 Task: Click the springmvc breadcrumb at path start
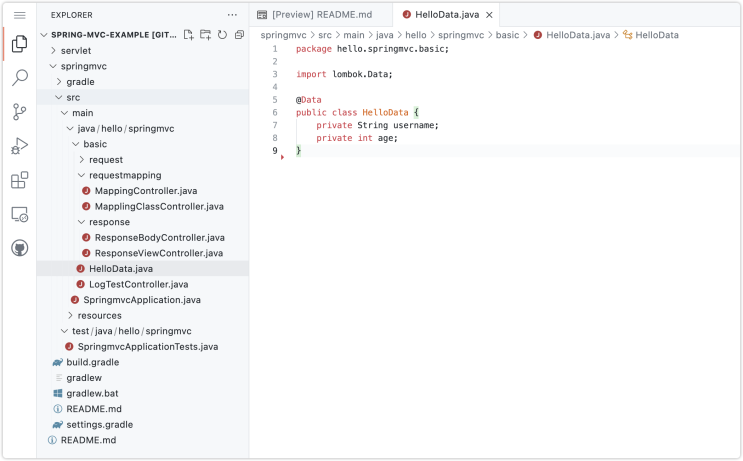(x=283, y=35)
